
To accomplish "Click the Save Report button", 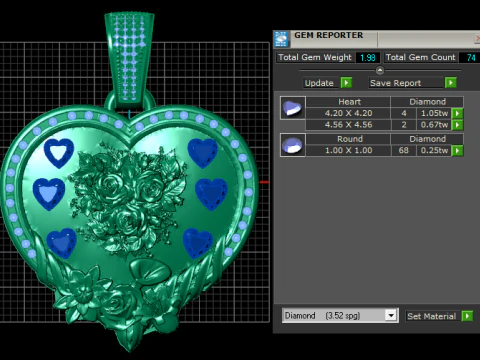I will click(x=407, y=83).
